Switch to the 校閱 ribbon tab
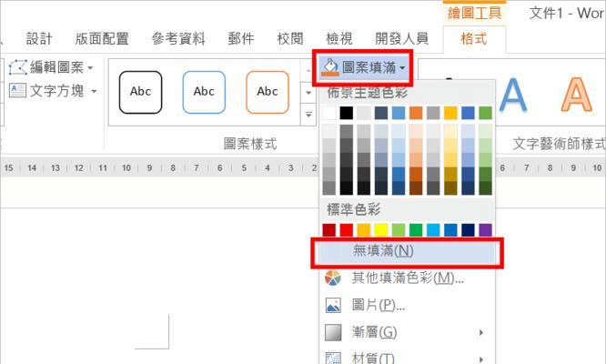 pos(290,38)
